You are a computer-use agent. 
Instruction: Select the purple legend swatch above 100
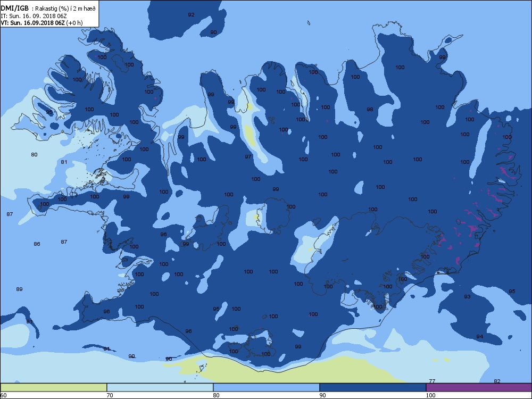(479, 387)
